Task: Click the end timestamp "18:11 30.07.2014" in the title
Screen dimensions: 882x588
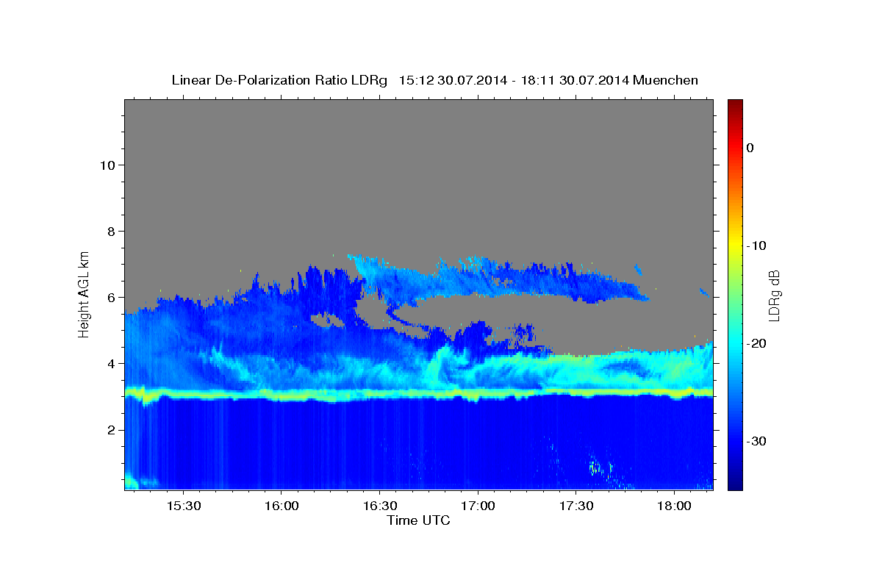Action: click(574, 80)
